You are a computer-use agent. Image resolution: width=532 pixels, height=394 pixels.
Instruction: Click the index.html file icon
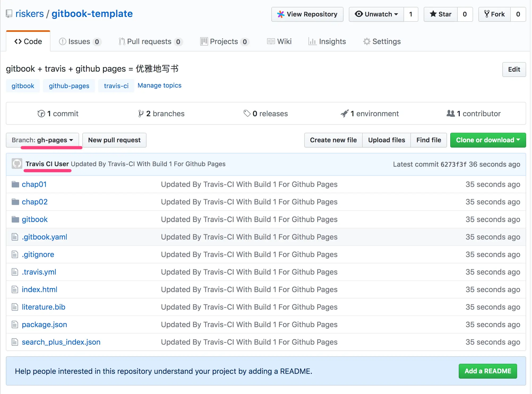pos(15,289)
